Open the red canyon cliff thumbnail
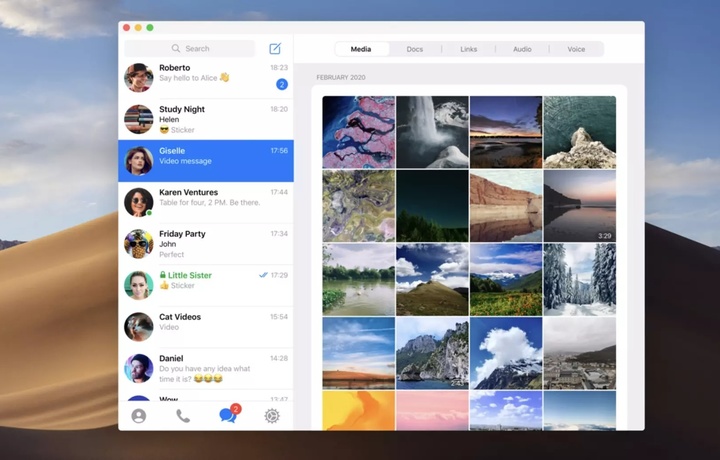The width and height of the screenshot is (720, 460). pos(506,206)
